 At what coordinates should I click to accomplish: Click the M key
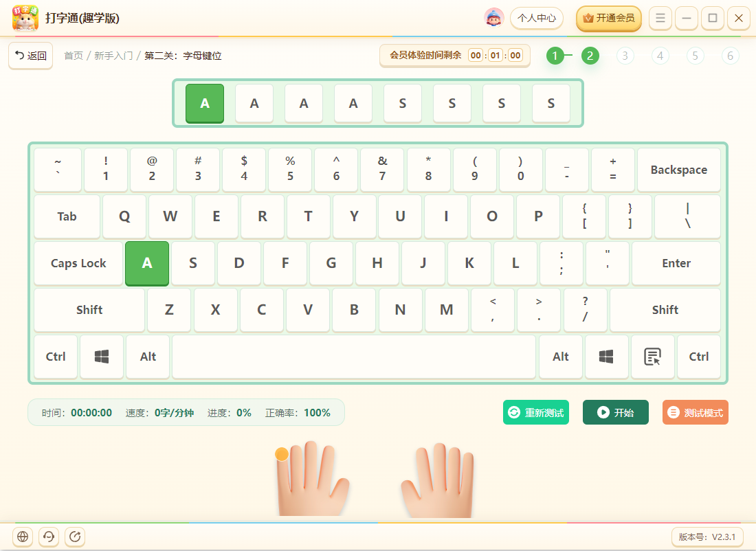[x=447, y=310]
